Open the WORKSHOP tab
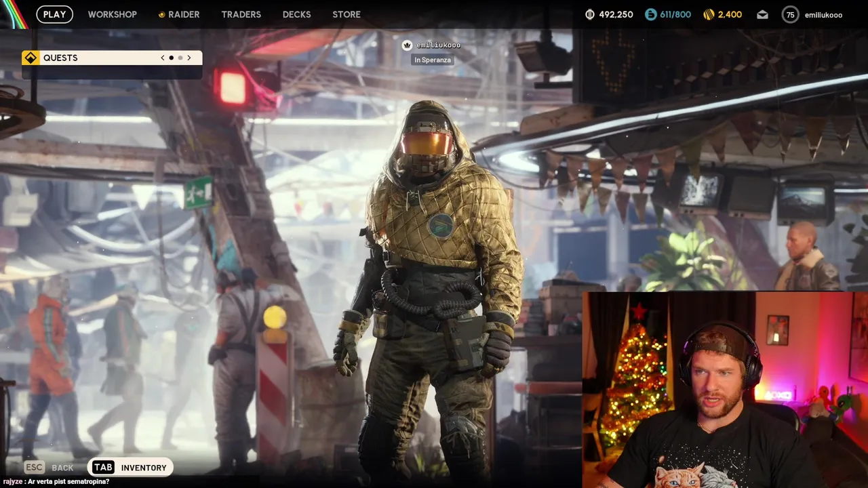 click(112, 14)
